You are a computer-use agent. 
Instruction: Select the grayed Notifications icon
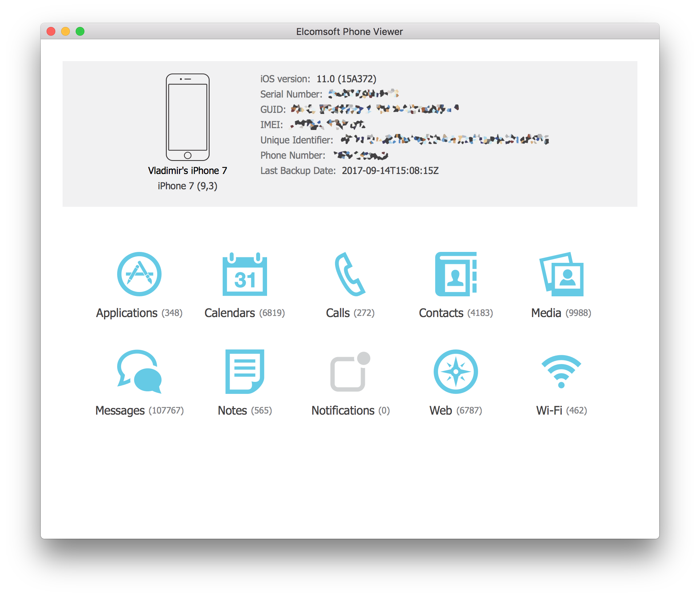pos(350,372)
